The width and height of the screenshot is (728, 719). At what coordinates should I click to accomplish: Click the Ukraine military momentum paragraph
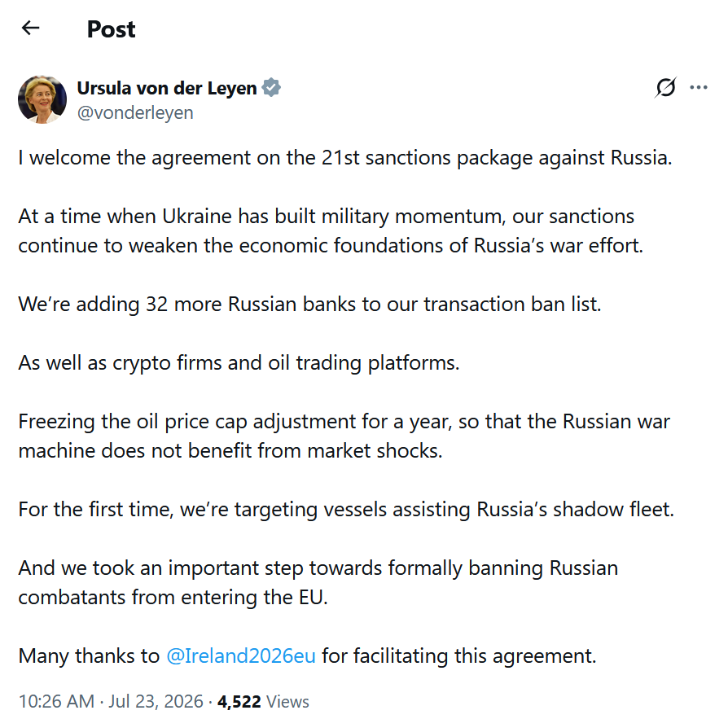(331, 230)
